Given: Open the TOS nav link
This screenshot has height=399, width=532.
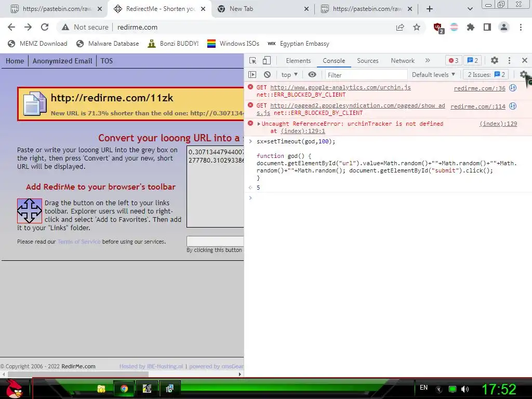Looking at the screenshot, I should pos(107,61).
